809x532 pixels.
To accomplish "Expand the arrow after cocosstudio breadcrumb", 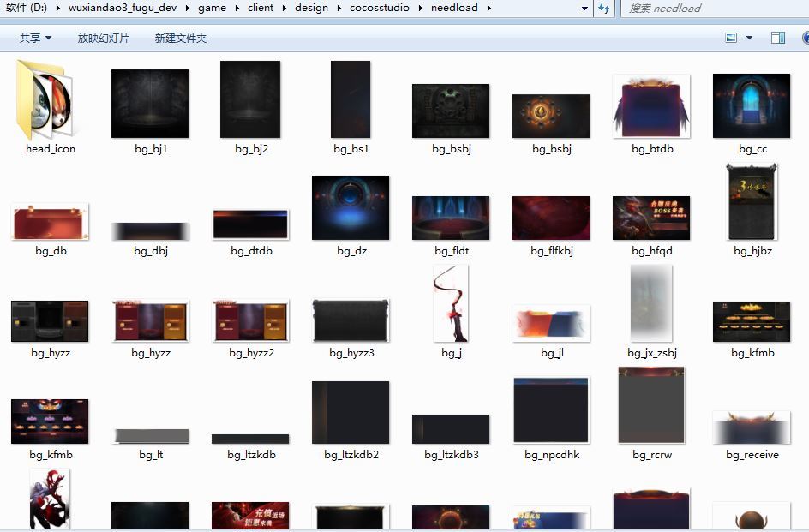I will click(x=420, y=8).
